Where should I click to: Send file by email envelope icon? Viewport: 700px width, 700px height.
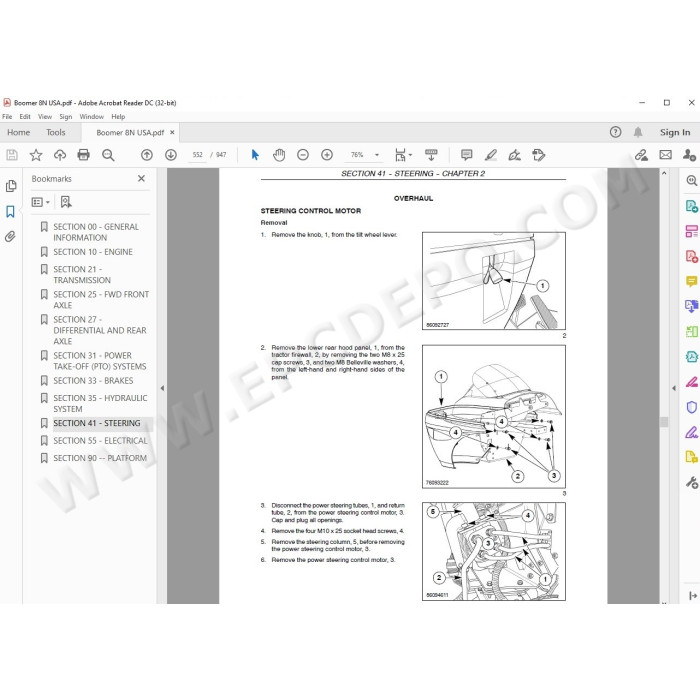coord(666,155)
